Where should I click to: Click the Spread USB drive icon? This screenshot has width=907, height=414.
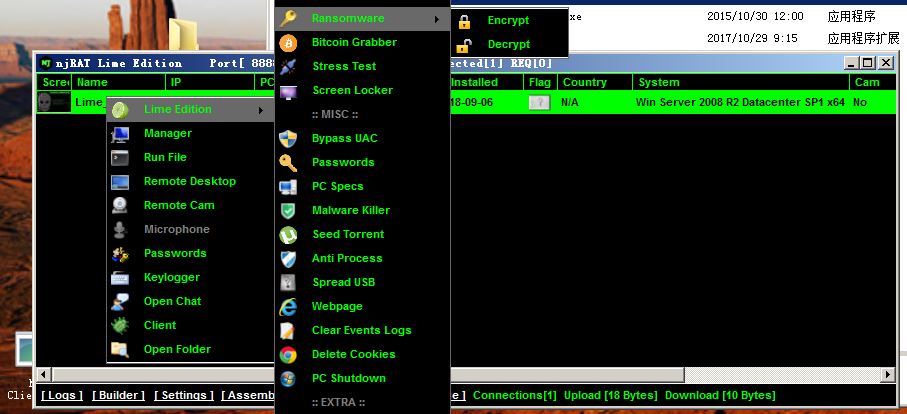pyautogui.click(x=288, y=283)
